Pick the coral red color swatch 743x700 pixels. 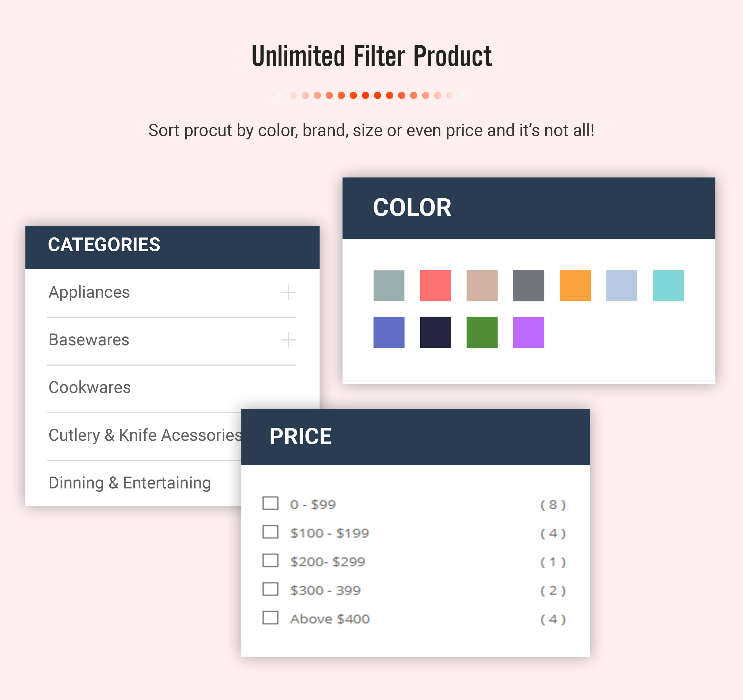click(435, 286)
